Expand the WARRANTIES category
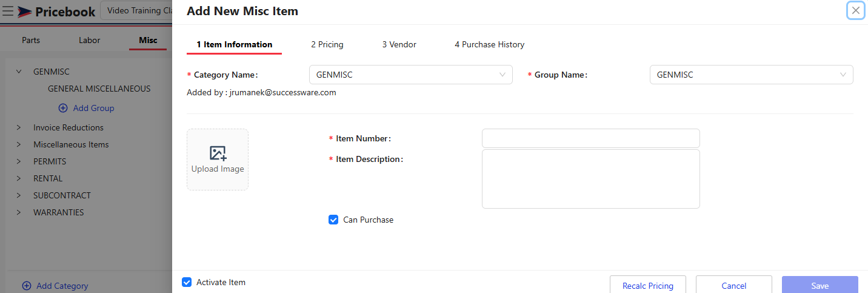Screen dimensions: 868x293 pyautogui.click(x=19, y=212)
